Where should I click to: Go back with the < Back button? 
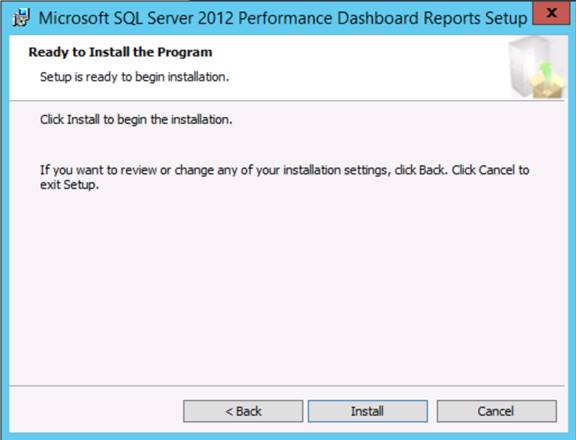point(243,411)
